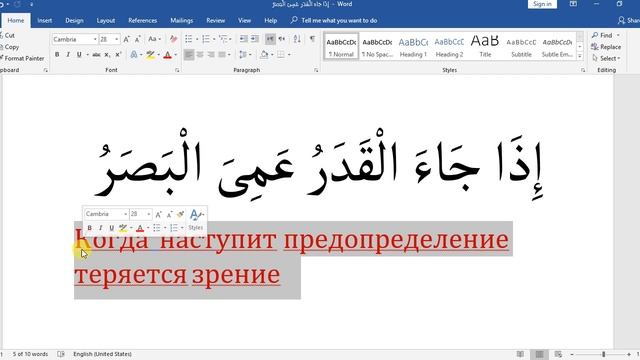The height and width of the screenshot is (360, 640).
Task: Toggle Bold on the mini toolbar
Action: click(89, 228)
